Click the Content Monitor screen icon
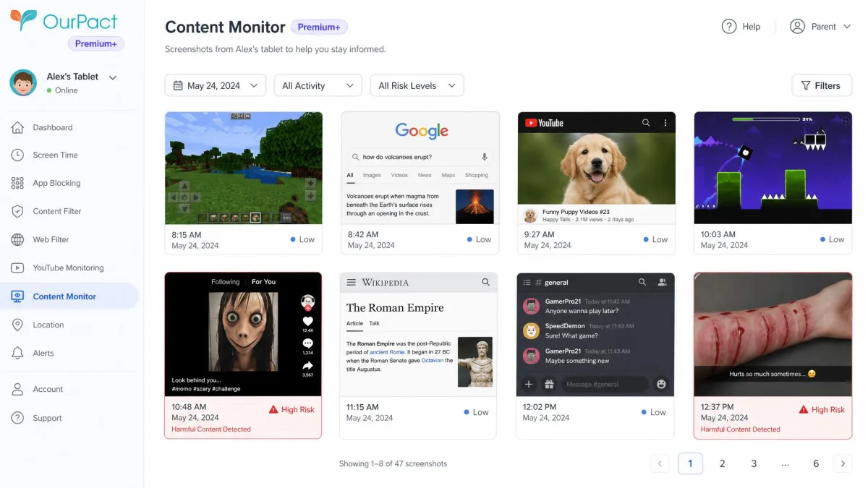Viewport: 868px width, 488px height. point(18,296)
